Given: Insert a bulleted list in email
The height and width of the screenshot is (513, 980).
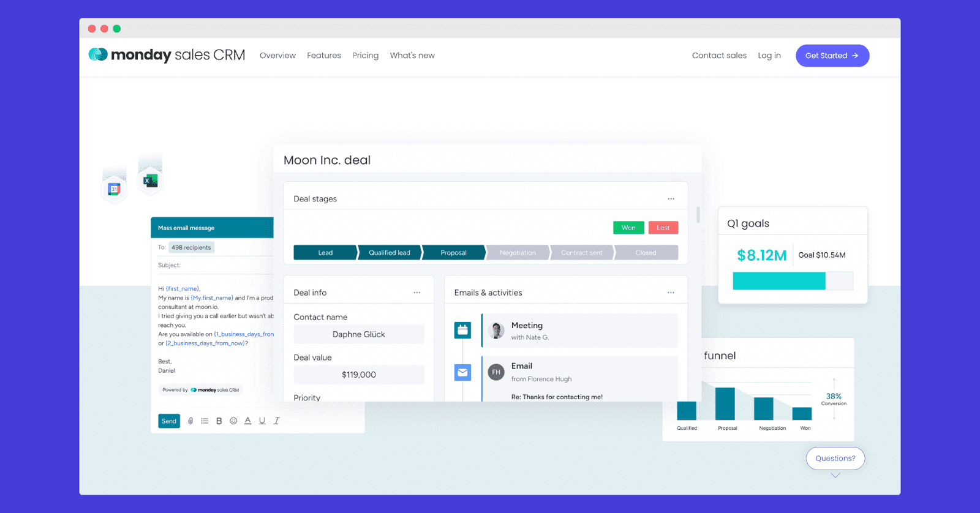Looking at the screenshot, I should click(205, 421).
